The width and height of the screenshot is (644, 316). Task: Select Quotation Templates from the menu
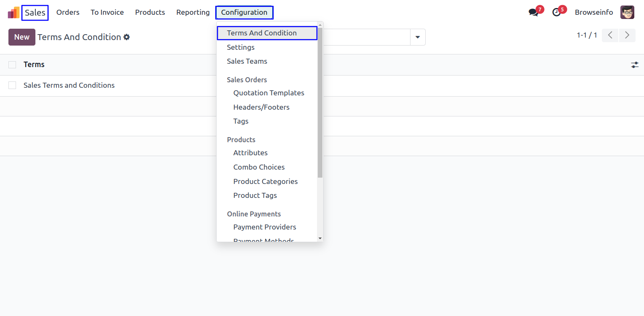(268, 93)
